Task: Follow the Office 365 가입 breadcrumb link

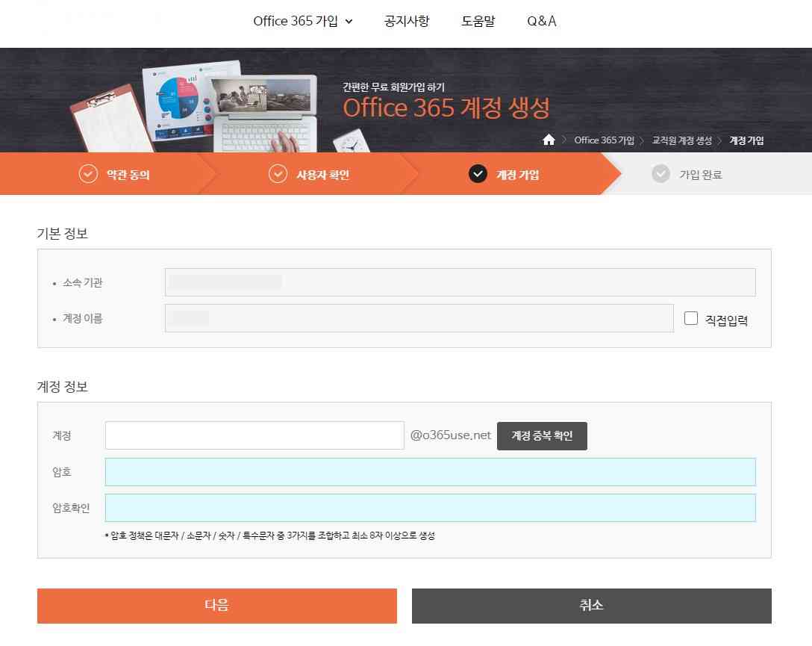Action: [604, 140]
